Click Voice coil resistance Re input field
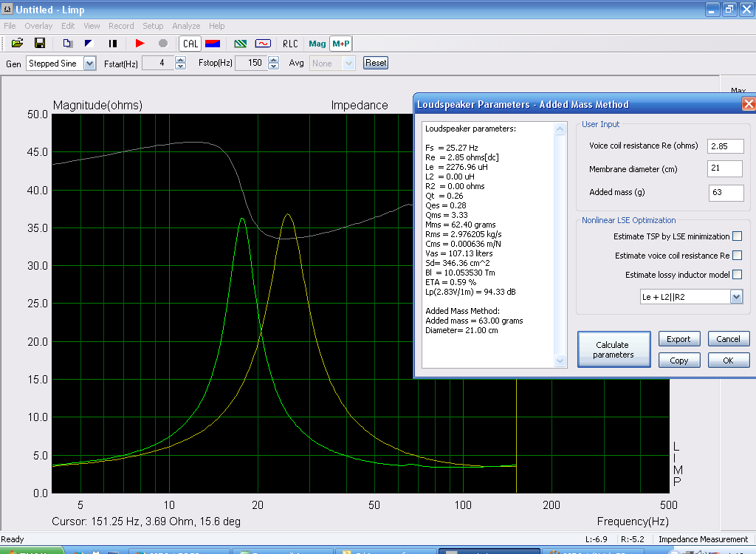The height and width of the screenshot is (554, 756). (725, 146)
